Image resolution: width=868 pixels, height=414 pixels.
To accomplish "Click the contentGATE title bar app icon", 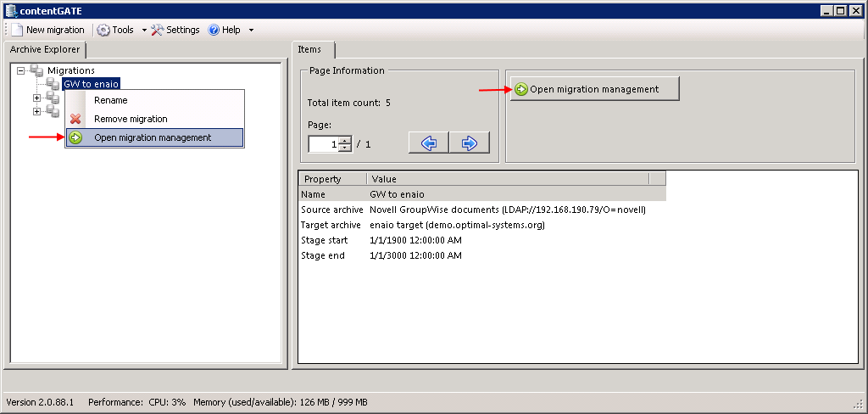I will pos(12,10).
